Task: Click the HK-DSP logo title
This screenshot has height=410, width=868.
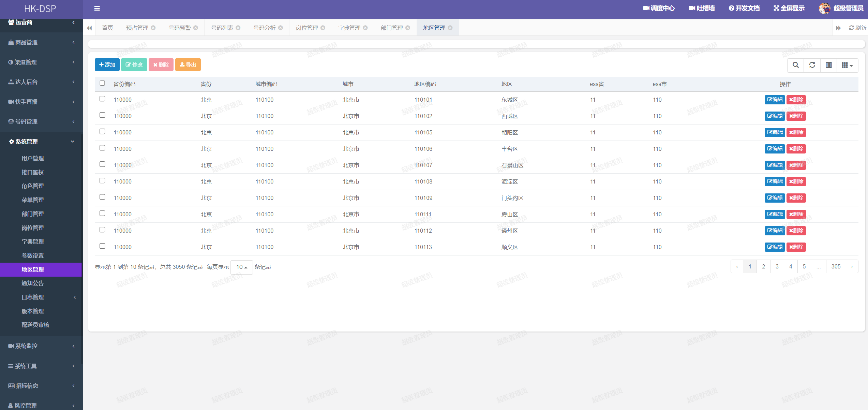Action: (x=40, y=9)
